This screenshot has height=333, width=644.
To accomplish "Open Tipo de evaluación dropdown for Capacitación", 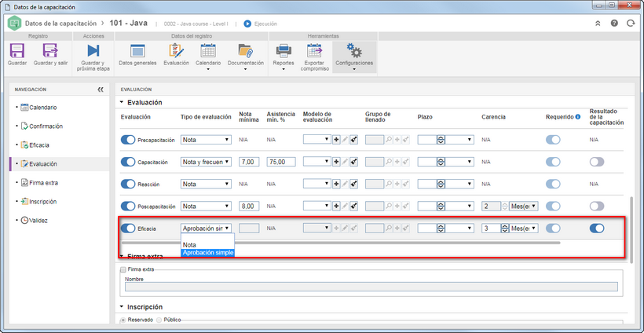I will [206, 162].
